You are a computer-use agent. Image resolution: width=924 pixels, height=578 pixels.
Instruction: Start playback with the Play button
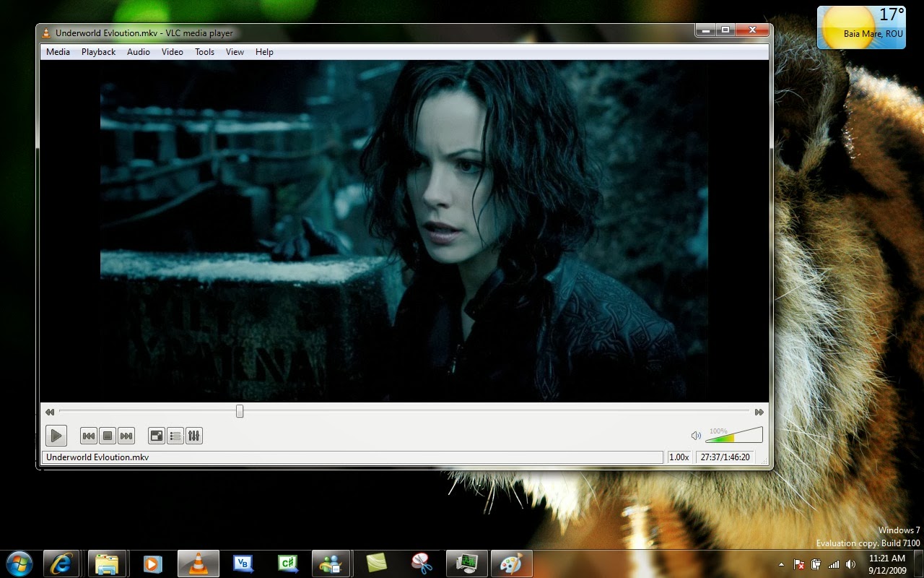point(56,436)
